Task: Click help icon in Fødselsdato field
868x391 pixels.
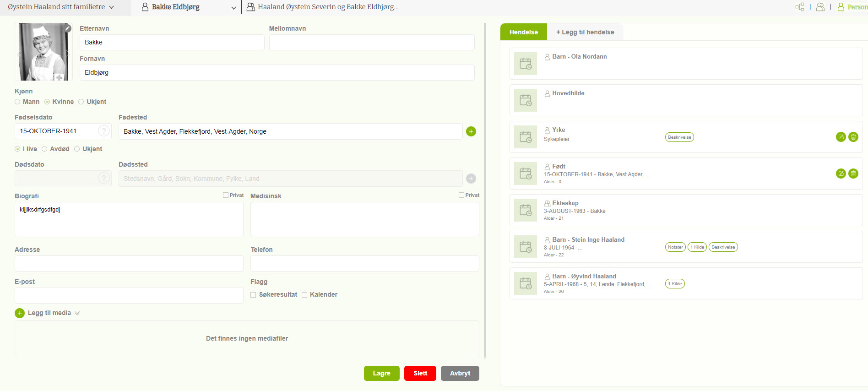Action: point(104,131)
